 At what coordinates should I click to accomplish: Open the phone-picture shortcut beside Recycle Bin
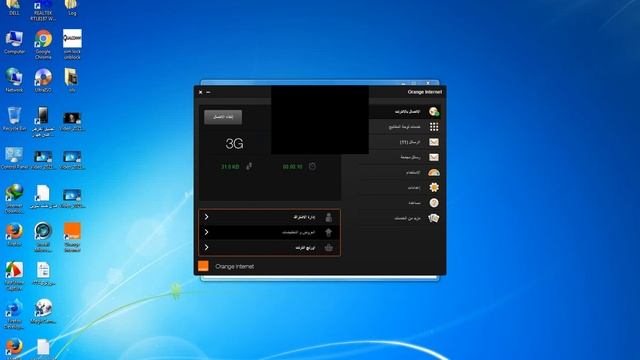click(x=43, y=122)
